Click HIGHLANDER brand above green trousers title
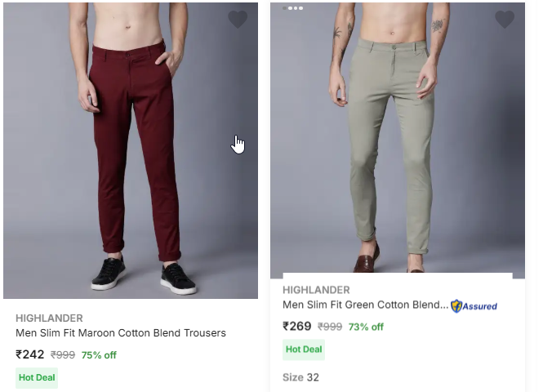The image size is (543, 392). click(x=316, y=290)
